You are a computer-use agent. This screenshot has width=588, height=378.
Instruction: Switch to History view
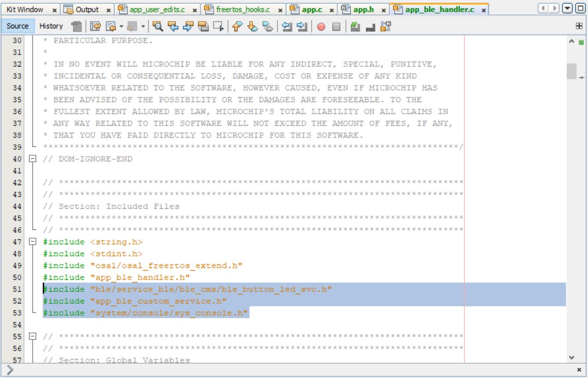pos(51,26)
